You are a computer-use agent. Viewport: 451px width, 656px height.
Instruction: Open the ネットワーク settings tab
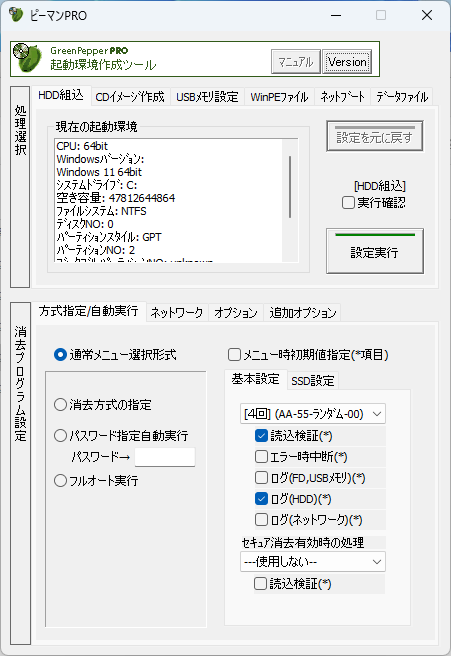pos(177,313)
